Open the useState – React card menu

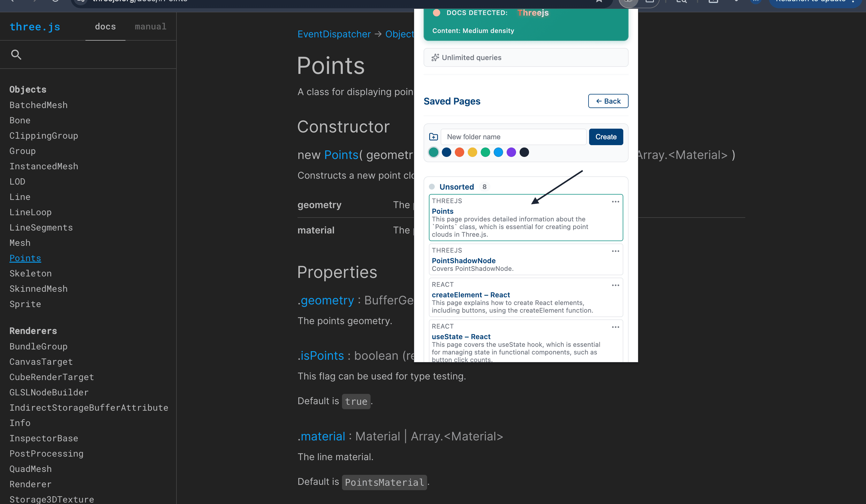615,327
